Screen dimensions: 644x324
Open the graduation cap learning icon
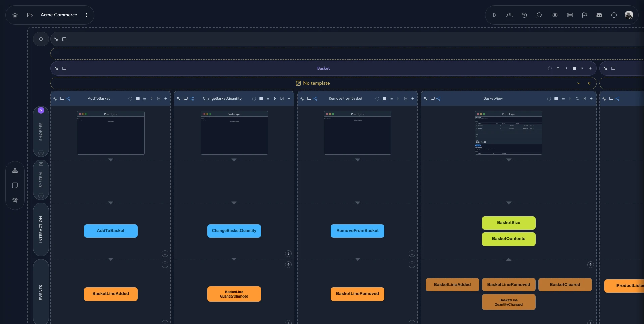click(x=15, y=200)
